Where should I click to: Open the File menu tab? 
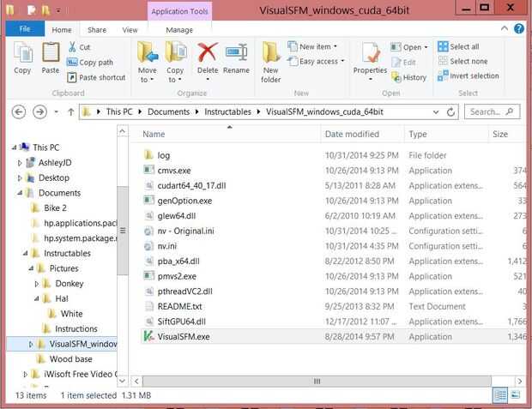[25, 29]
